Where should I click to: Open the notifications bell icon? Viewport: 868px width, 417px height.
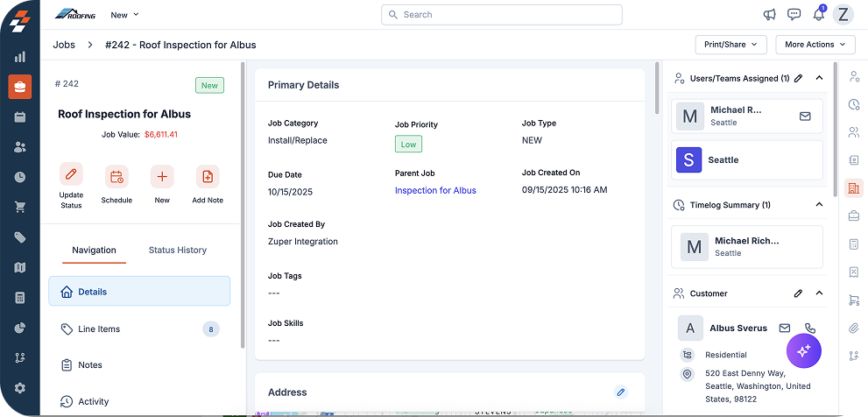[819, 14]
